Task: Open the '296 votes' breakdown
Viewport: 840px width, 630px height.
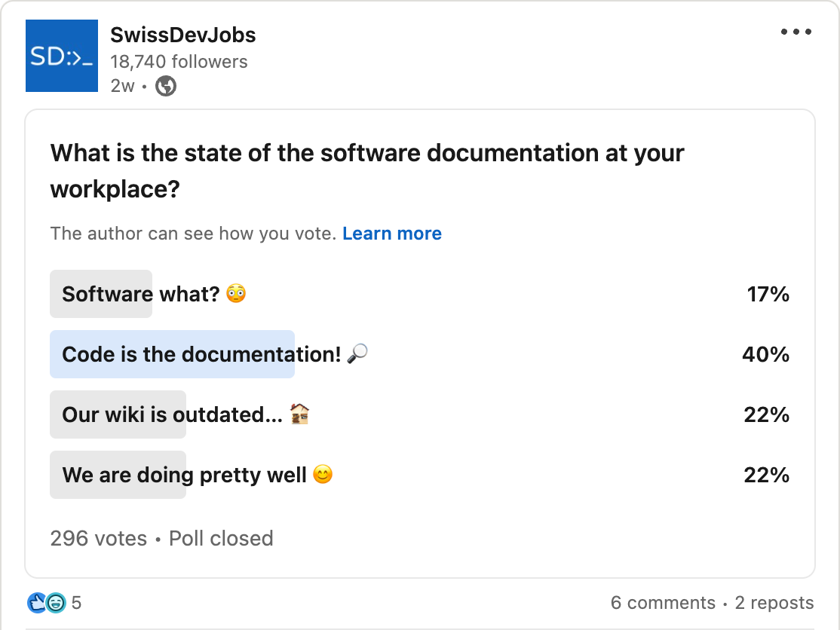Action: [98, 538]
